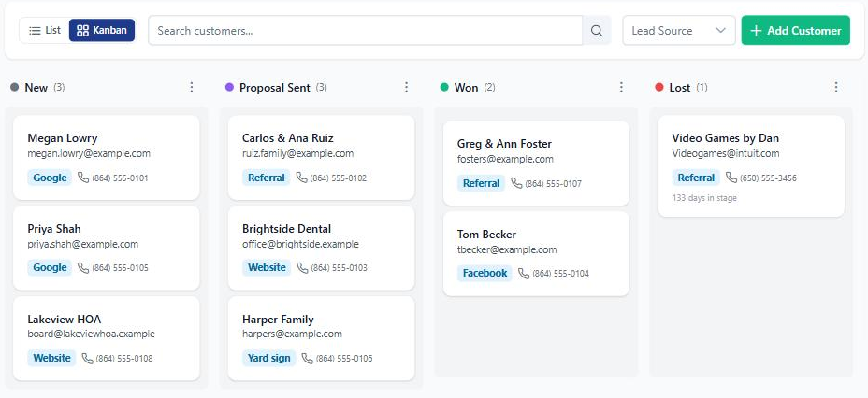Click the green dot beside Won
Image resolution: width=868 pixels, height=398 pixels.
pos(444,87)
